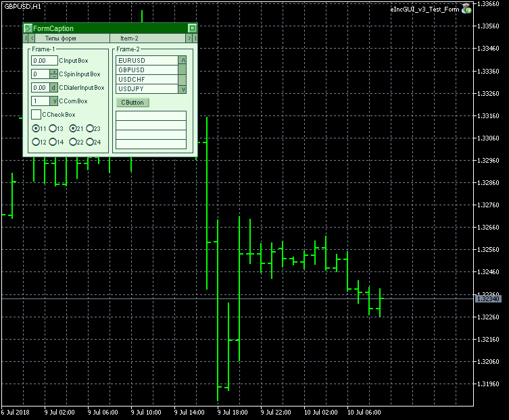Click the first-tab bar button left of '<'

coord(26,38)
